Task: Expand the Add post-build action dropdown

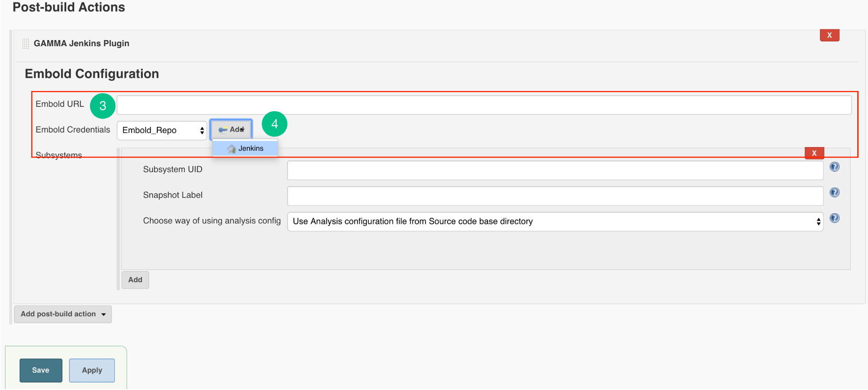Action: pyautogui.click(x=63, y=314)
